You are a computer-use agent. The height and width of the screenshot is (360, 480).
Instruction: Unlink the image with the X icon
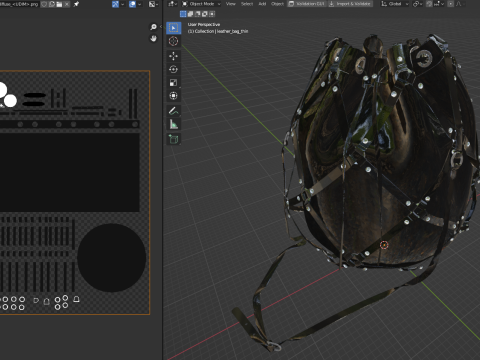pyautogui.click(x=67, y=4)
